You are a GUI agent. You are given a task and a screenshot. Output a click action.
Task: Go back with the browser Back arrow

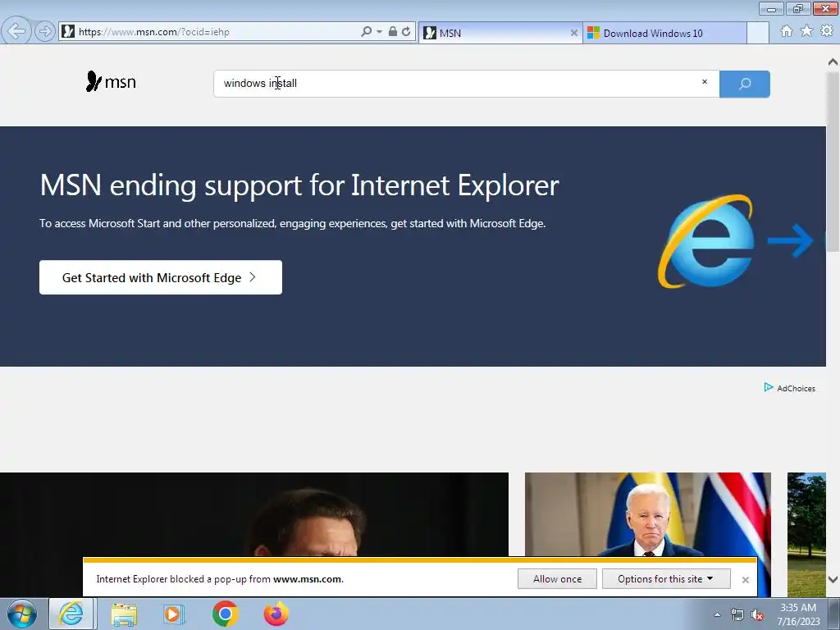(16, 31)
